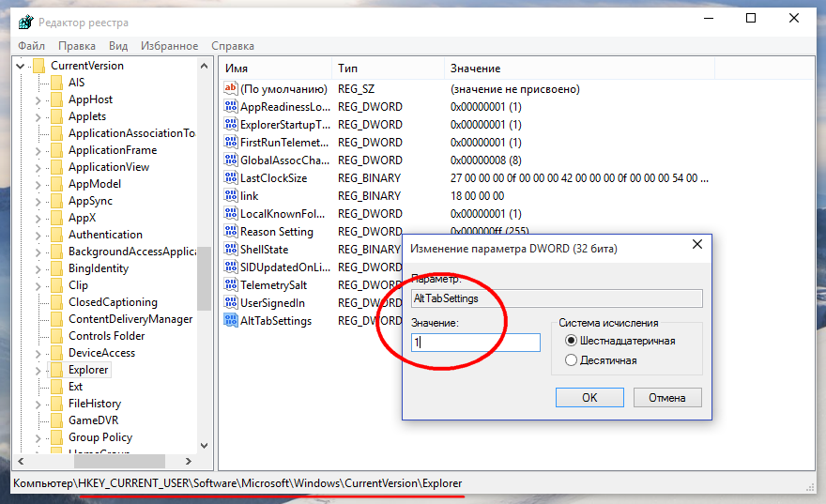Click the Значение input field
The height and width of the screenshot is (504, 826).
(x=476, y=343)
